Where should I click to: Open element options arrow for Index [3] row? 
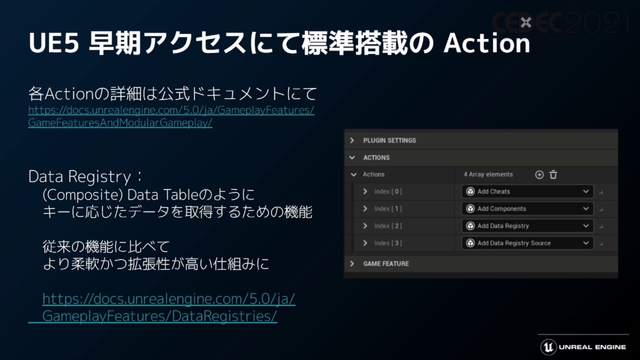601,243
